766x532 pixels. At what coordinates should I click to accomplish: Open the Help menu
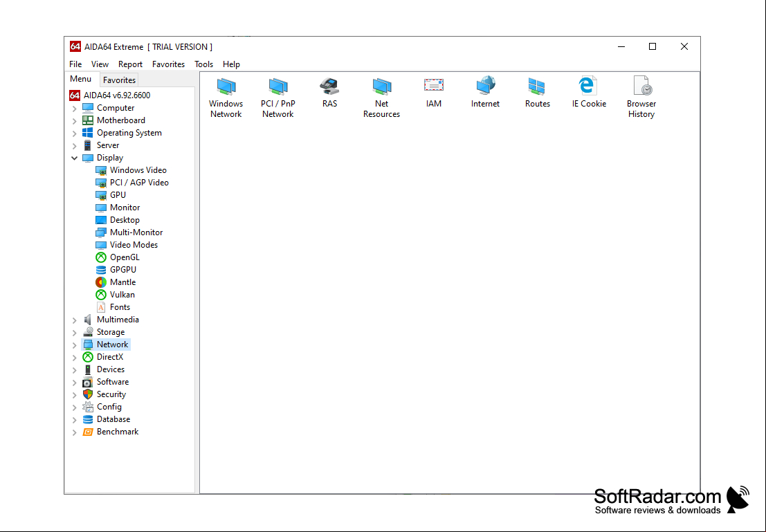coord(231,64)
